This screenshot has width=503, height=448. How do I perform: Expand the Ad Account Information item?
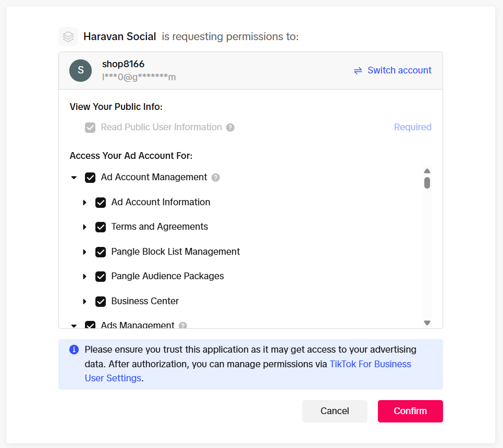(84, 202)
